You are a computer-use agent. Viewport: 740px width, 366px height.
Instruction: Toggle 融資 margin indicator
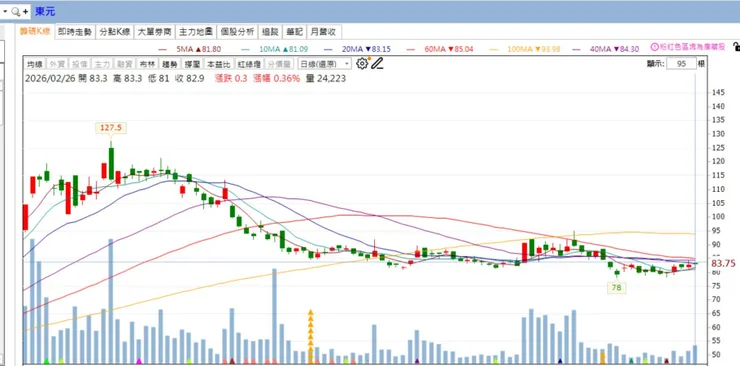coord(124,64)
